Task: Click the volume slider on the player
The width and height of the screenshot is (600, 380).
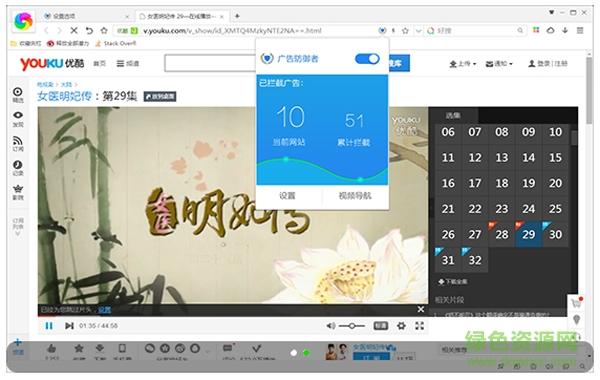Action: click(x=352, y=326)
